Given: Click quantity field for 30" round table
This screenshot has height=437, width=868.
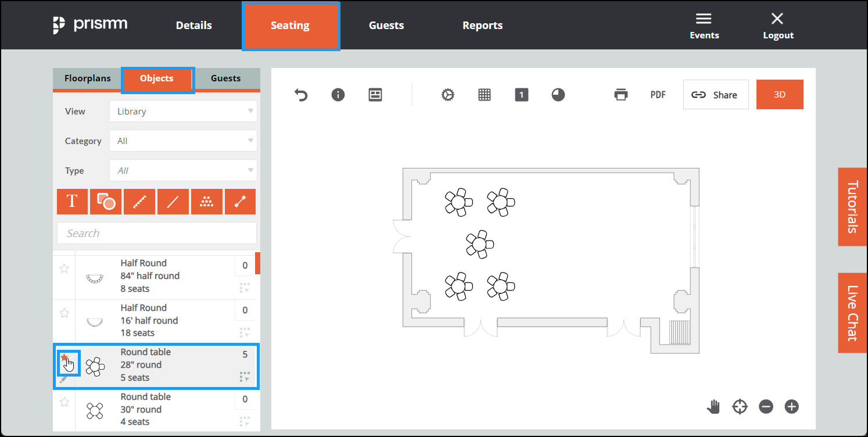Looking at the screenshot, I should click(245, 399).
